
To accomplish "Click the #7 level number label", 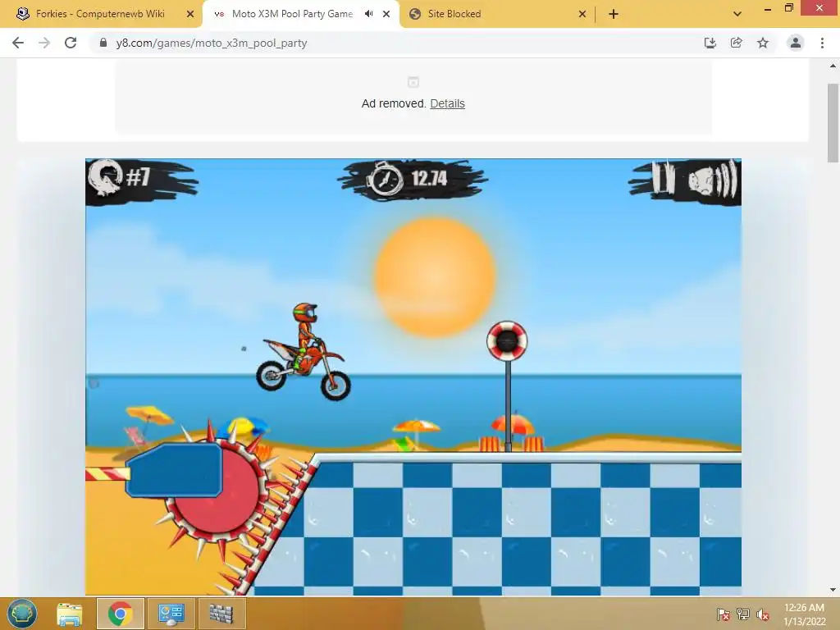I will tap(138, 177).
